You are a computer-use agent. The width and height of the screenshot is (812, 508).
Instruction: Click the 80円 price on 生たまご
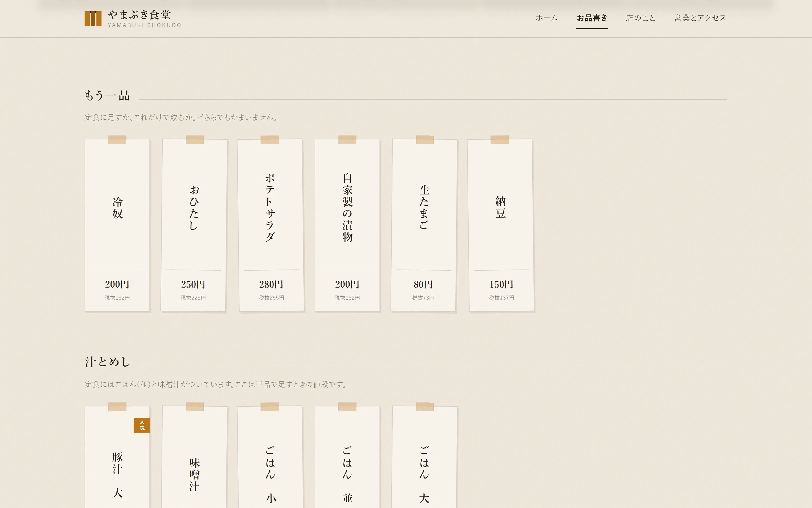pos(423,284)
